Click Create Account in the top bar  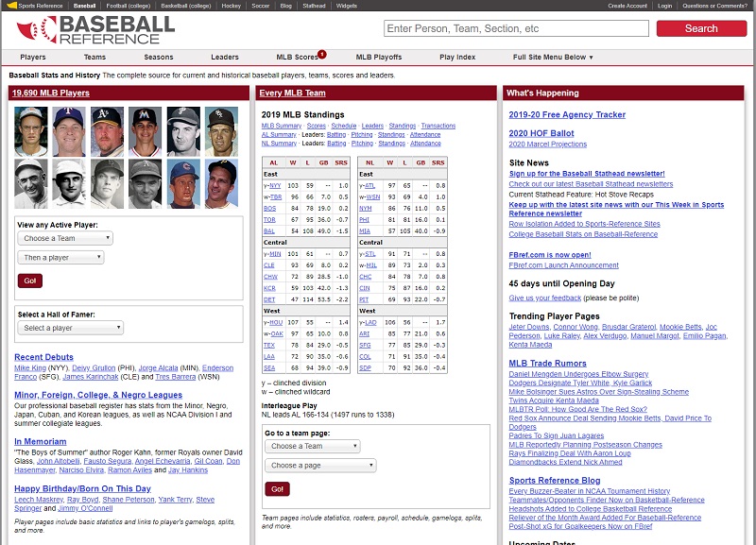[x=627, y=6]
